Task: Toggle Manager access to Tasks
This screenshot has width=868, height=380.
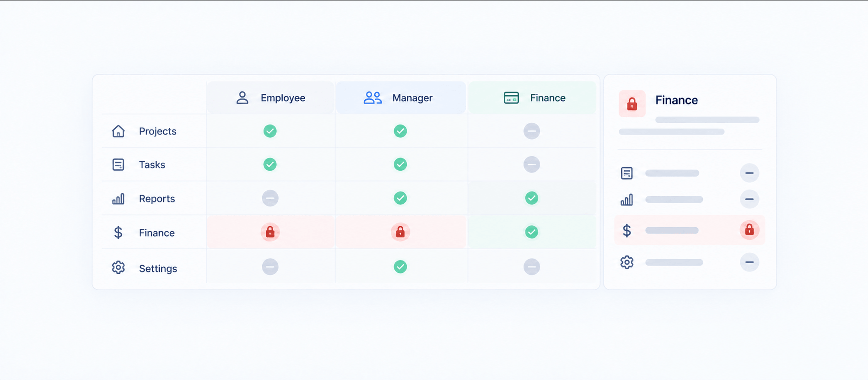Action: pyautogui.click(x=400, y=164)
